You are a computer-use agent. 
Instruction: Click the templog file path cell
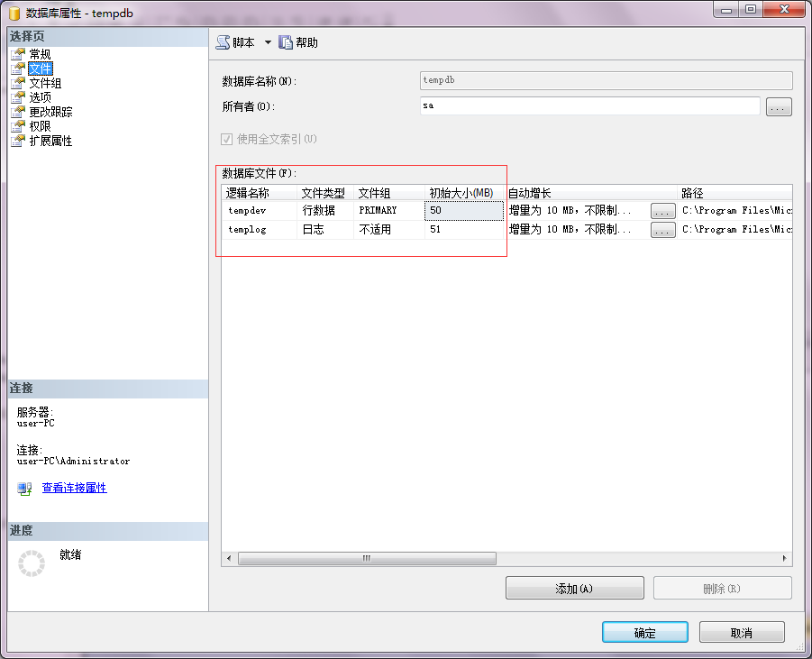pyautogui.click(x=734, y=230)
